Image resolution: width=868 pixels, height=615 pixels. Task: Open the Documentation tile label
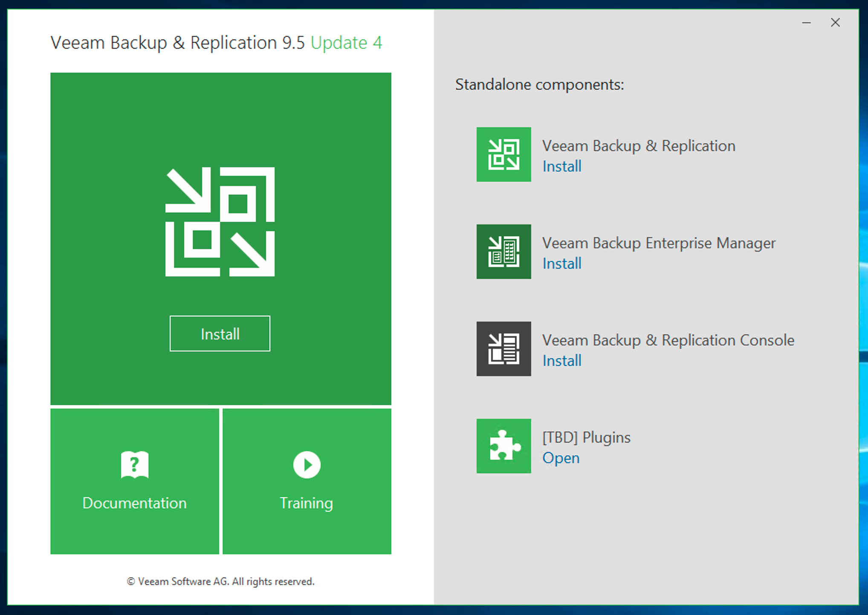134,503
